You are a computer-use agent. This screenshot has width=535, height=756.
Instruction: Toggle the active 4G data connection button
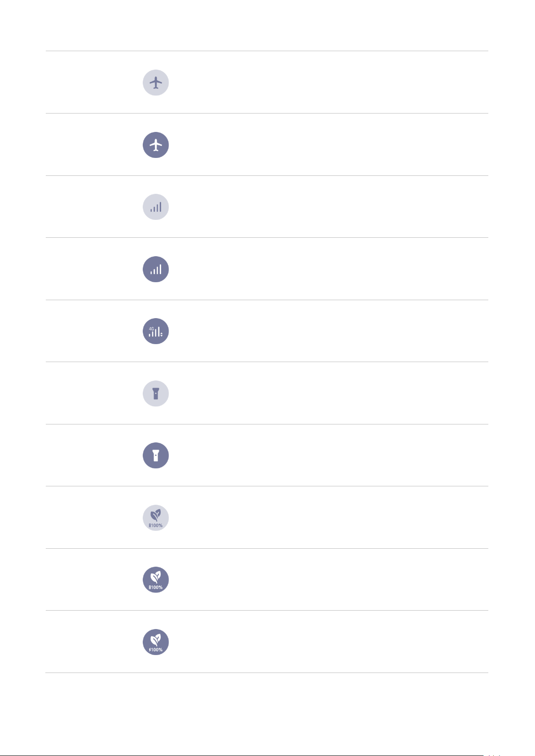click(156, 331)
